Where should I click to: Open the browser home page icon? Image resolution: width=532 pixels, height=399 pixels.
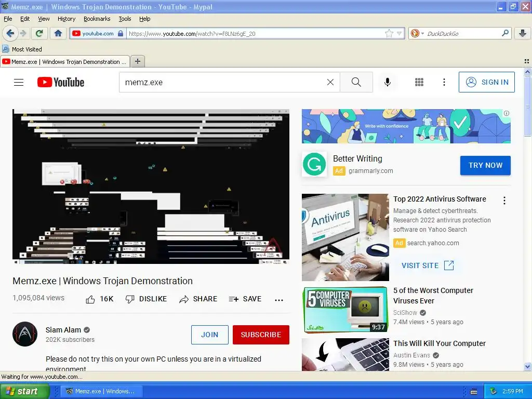point(58,33)
